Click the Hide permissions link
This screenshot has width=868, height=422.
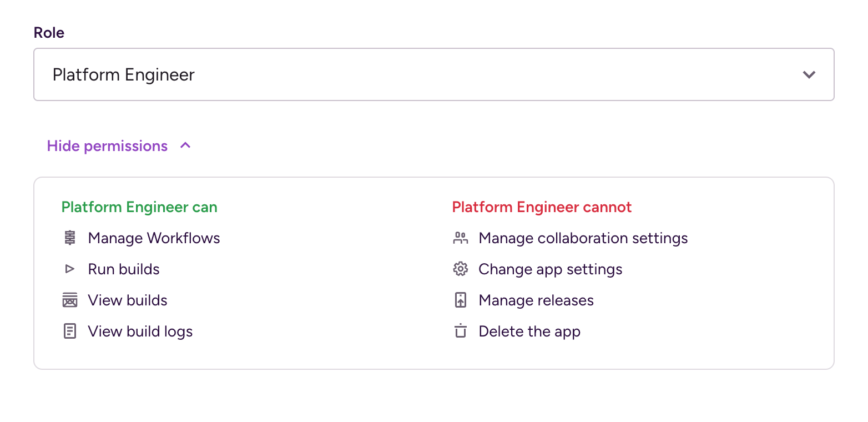coord(107,146)
